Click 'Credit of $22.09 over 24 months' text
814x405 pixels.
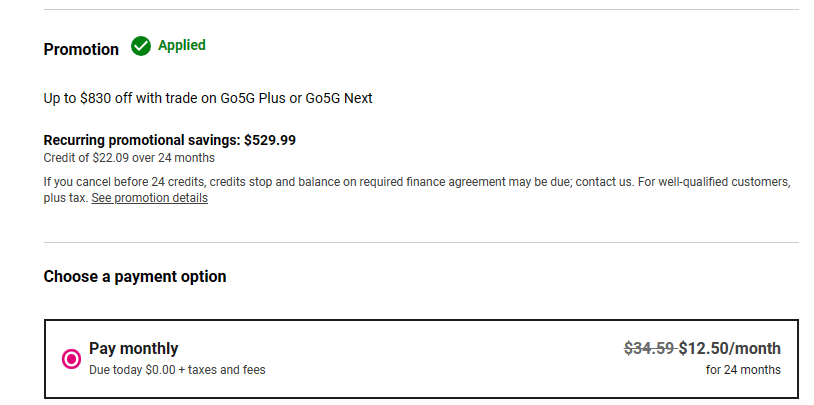(x=129, y=158)
